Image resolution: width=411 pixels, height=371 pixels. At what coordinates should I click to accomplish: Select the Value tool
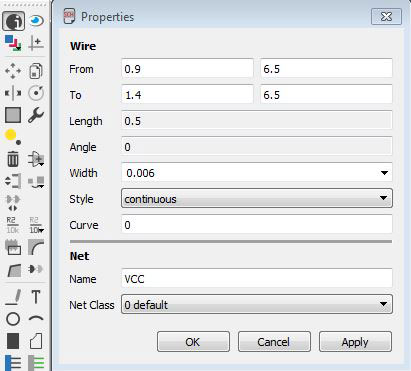pyautogui.click(x=36, y=225)
